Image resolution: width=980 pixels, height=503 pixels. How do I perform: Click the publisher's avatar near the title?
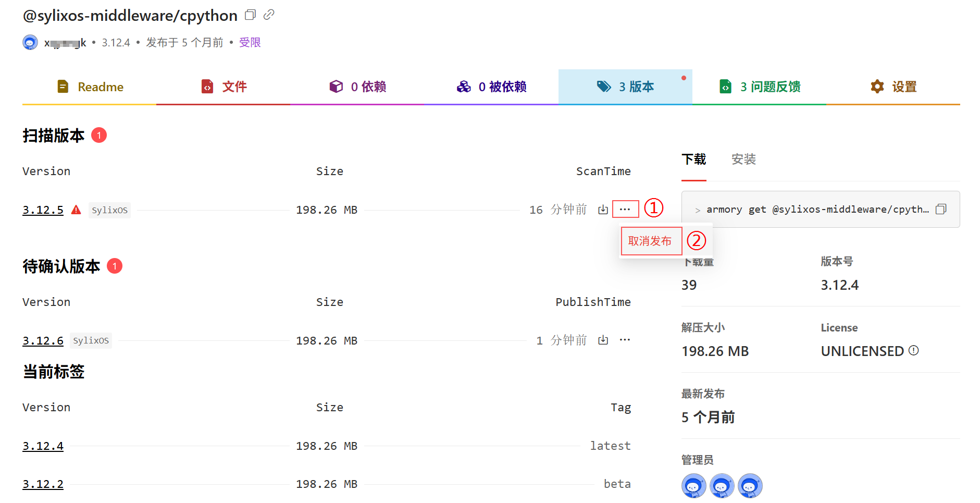coord(30,43)
